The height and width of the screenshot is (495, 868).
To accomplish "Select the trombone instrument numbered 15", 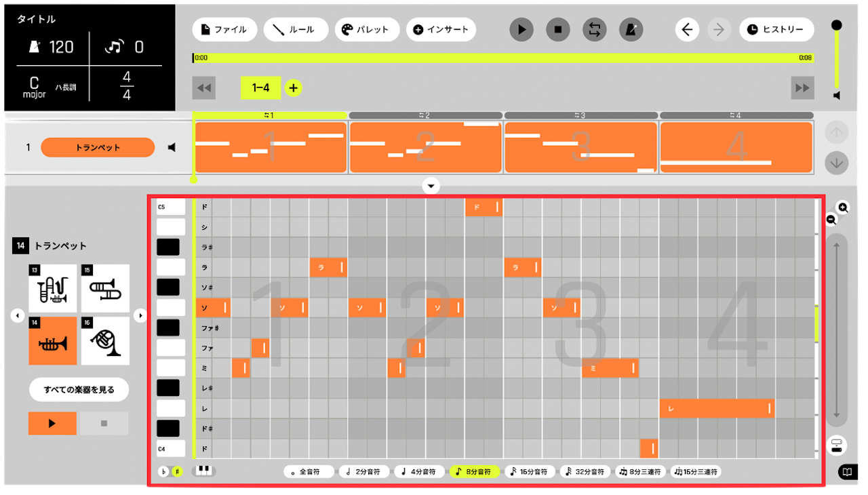I will pyautogui.click(x=105, y=288).
